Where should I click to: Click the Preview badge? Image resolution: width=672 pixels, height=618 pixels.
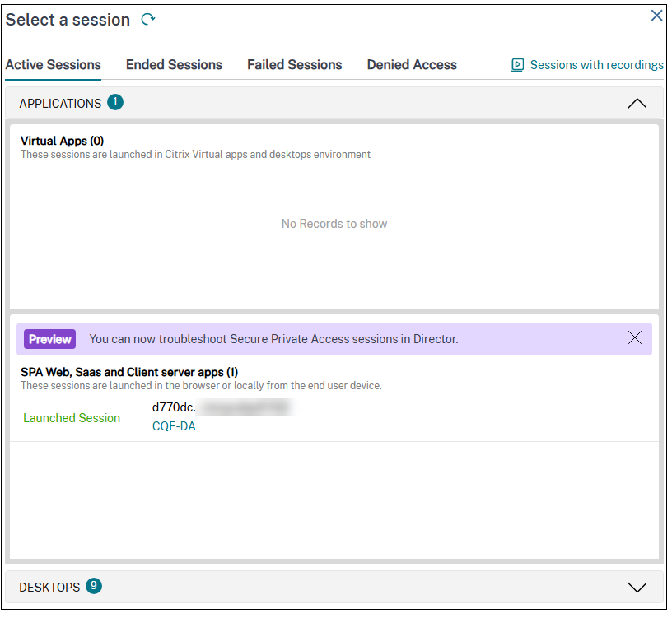[49, 339]
